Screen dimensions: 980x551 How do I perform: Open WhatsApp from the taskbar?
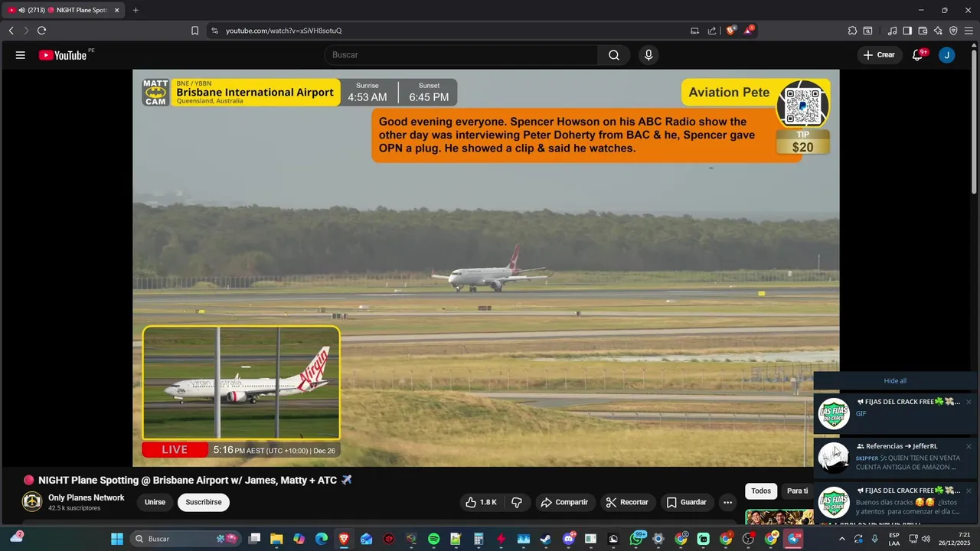(636, 539)
